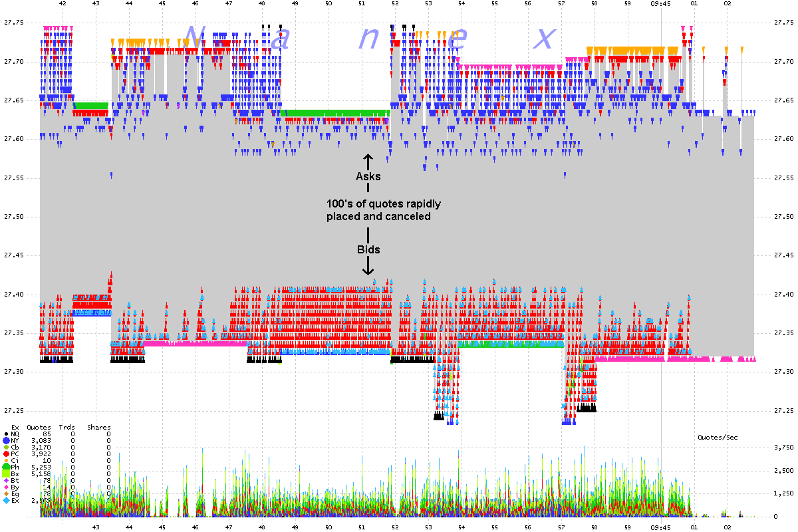798x532 pixels.
Task: Pick the lime square Bs legend marker
Action: [5, 473]
